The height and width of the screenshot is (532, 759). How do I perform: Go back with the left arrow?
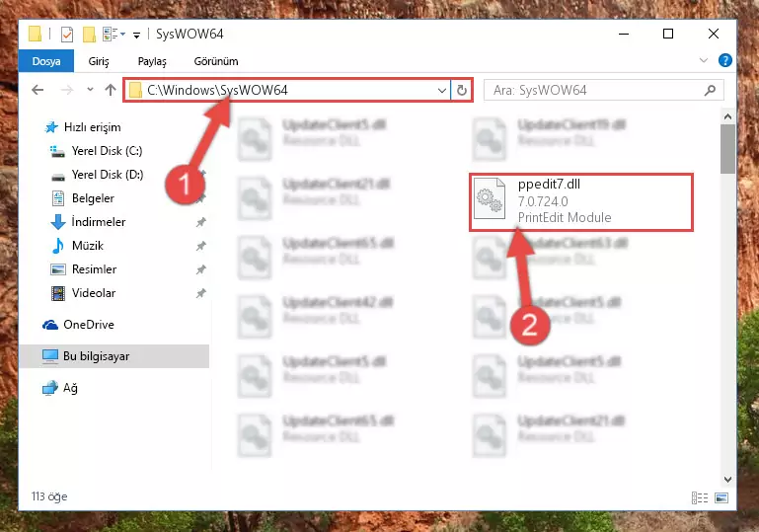coord(38,90)
